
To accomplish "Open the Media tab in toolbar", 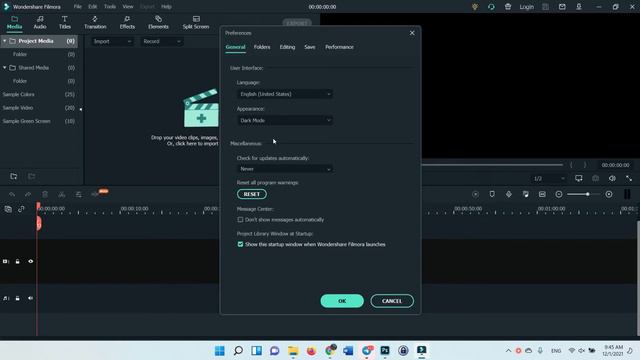I will (x=14, y=22).
